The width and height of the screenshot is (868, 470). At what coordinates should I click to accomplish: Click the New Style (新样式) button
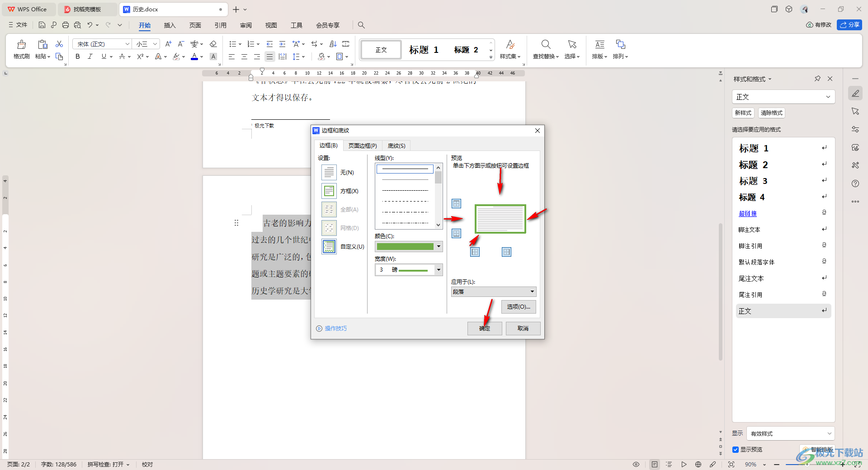(x=743, y=113)
